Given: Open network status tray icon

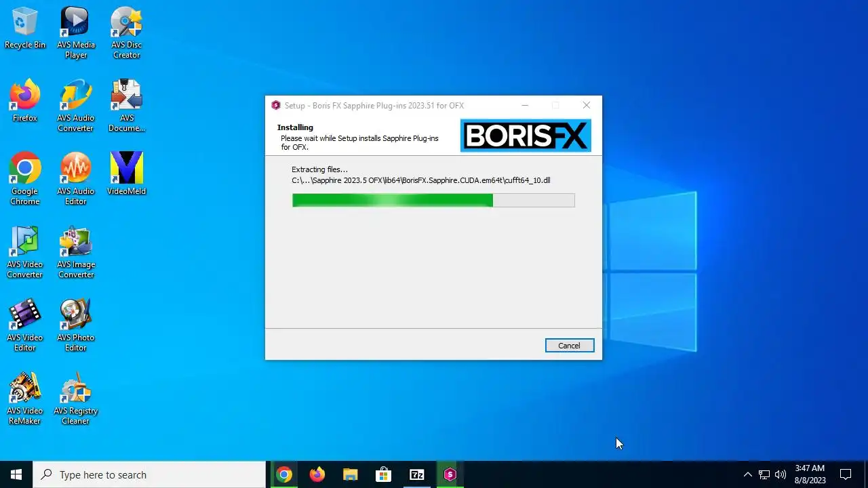Looking at the screenshot, I should (764, 474).
